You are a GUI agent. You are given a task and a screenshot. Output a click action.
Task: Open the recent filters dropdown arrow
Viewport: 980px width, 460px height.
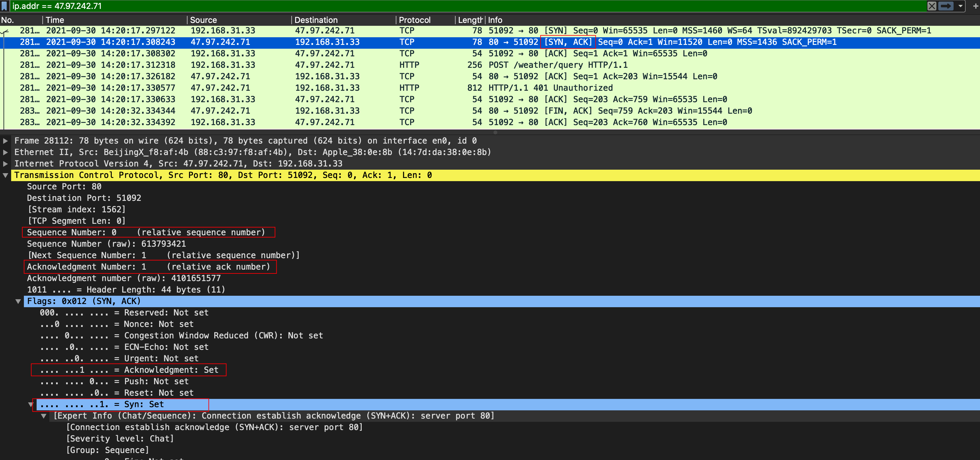point(960,6)
